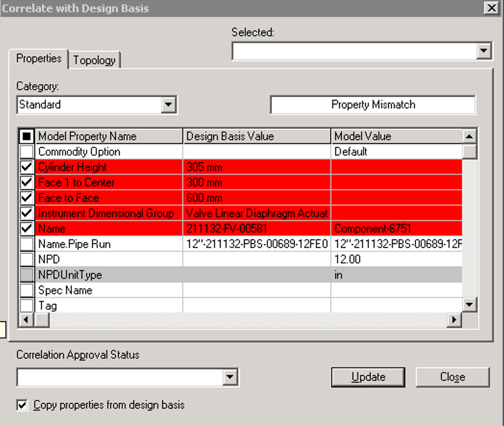Viewport: 504px width, 426px height.
Task: Select the Properties tab
Action: click(39, 58)
